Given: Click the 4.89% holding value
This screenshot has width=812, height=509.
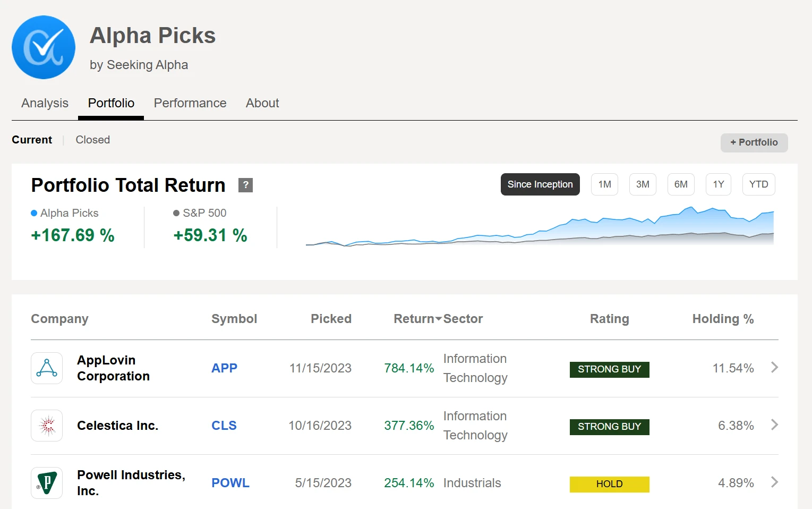Looking at the screenshot, I should point(736,483).
